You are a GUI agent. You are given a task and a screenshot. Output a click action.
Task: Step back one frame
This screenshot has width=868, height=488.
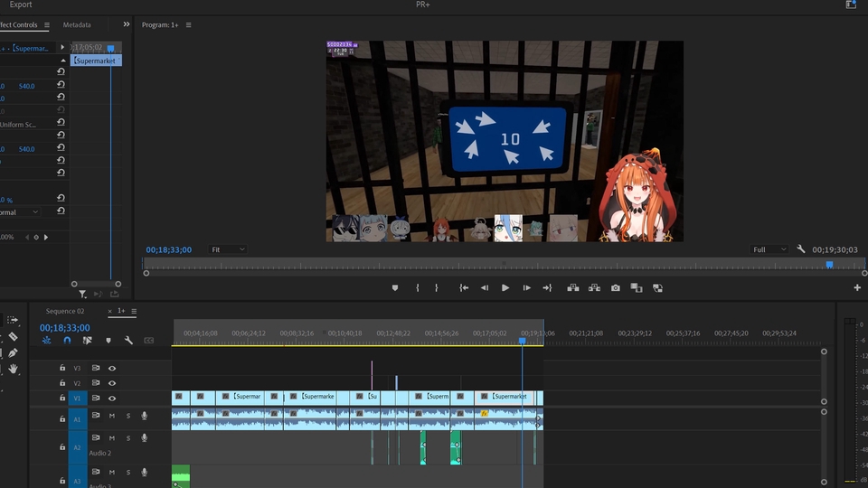pos(485,287)
